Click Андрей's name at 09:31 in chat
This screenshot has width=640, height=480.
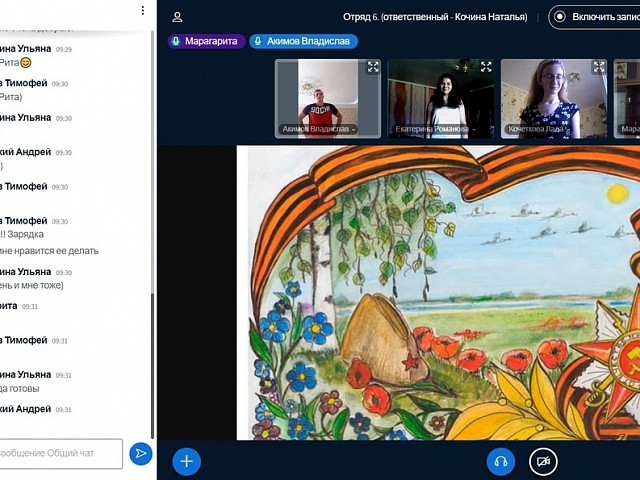25,409
